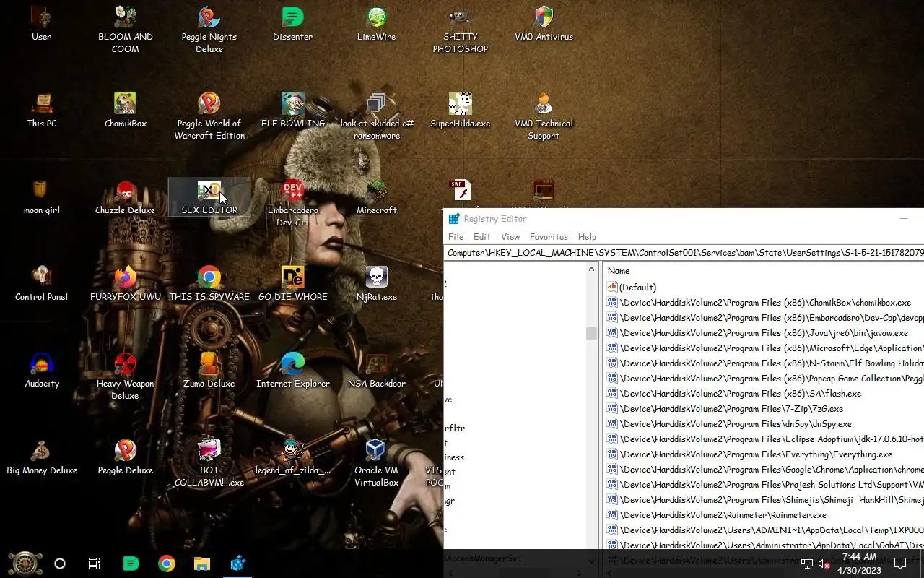Image resolution: width=924 pixels, height=578 pixels.
Task: Select SuperHilda.exe on the desktop
Action: [x=460, y=111]
